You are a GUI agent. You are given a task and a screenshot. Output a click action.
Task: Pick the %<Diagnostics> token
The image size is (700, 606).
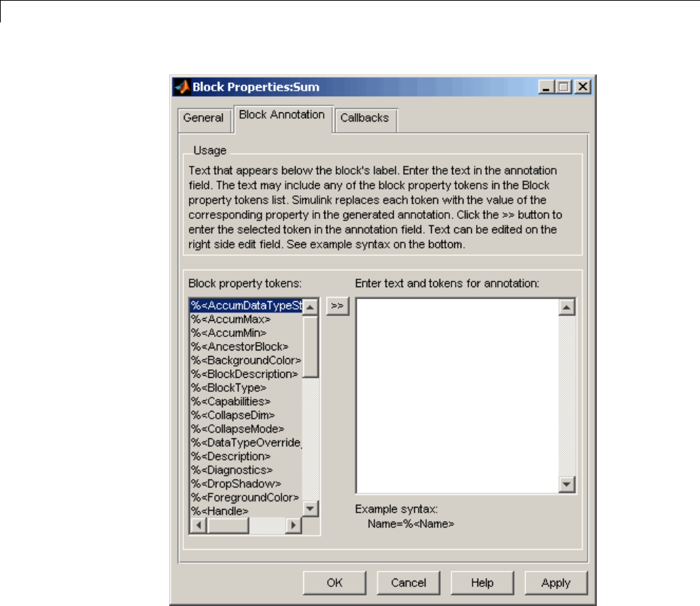246,470
